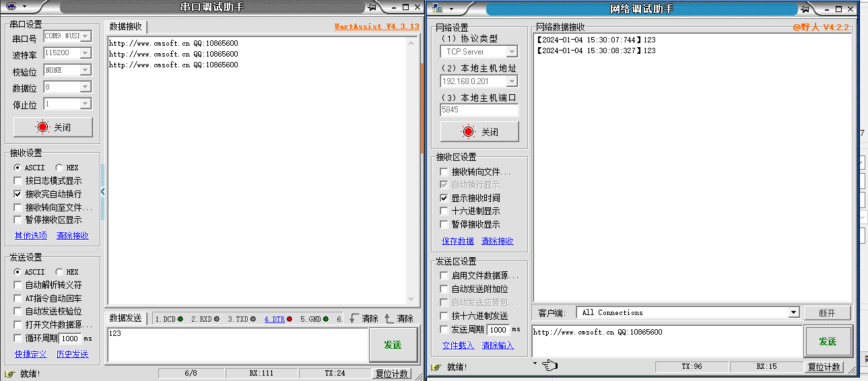
Task: Uncheck 显示接收时间 in network receive settings
Action: tap(444, 199)
